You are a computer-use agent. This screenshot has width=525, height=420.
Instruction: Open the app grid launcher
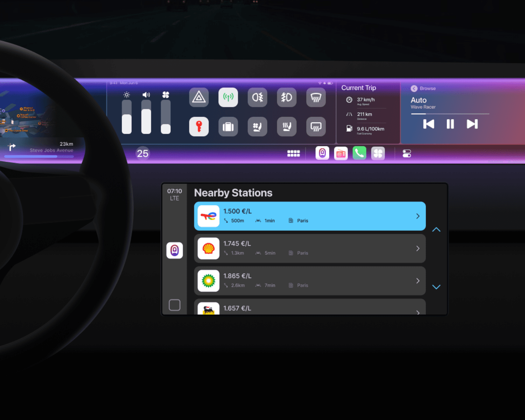(293, 153)
